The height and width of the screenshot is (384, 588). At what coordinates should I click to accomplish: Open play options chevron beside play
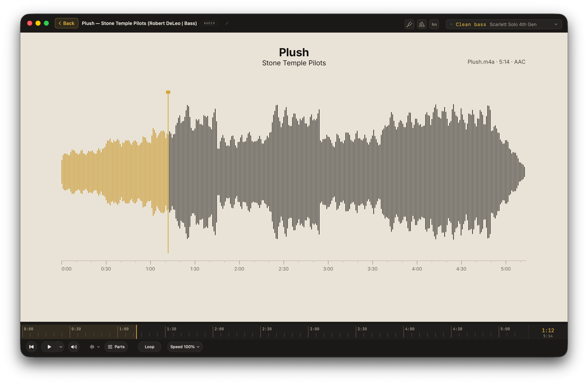61,347
